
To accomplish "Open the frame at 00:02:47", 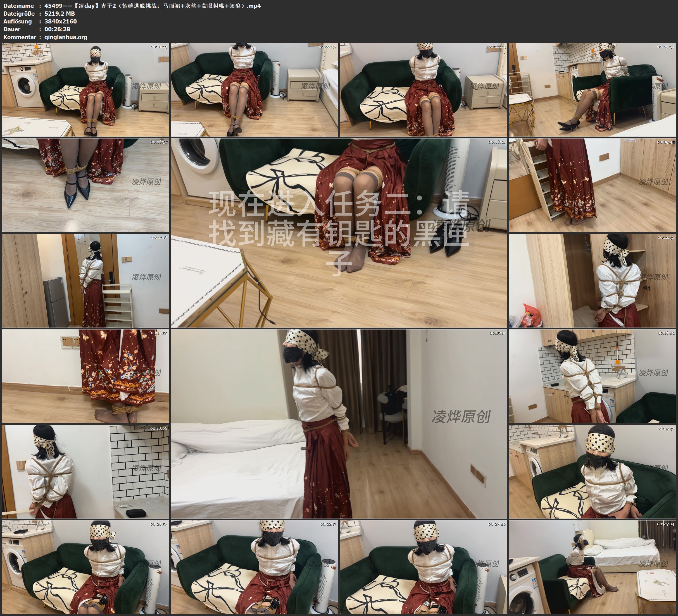I will pyautogui.click(x=254, y=89).
